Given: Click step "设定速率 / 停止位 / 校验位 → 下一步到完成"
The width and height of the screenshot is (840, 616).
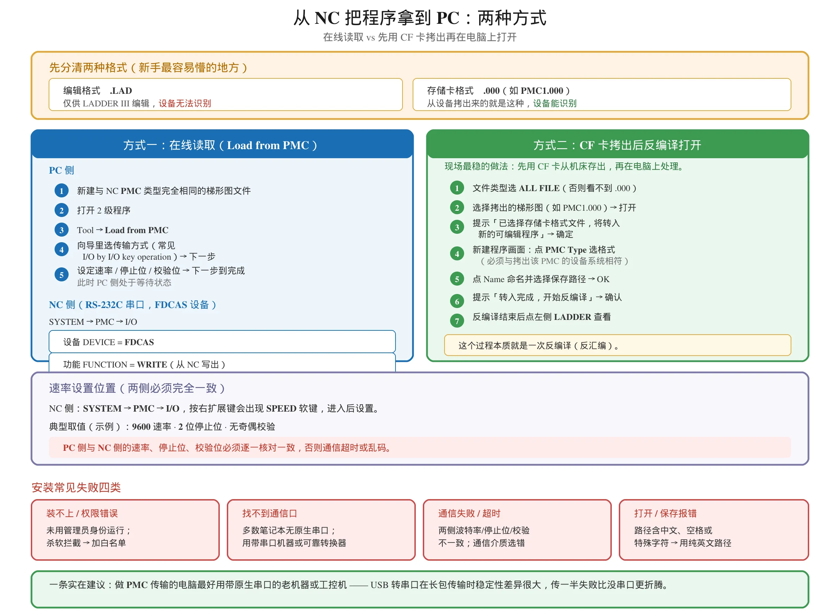Looking at the screenshot, I should pyautogui.click(x=161, y=271).
